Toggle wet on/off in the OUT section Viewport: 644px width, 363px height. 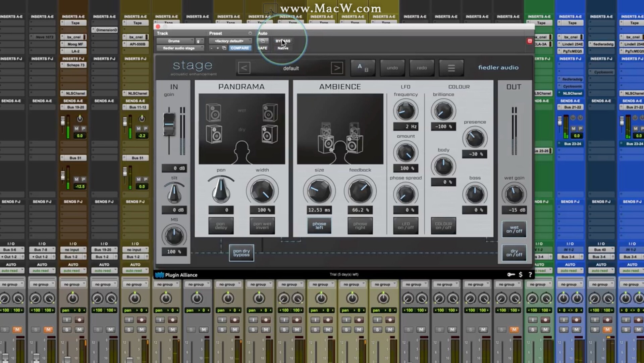514,229
